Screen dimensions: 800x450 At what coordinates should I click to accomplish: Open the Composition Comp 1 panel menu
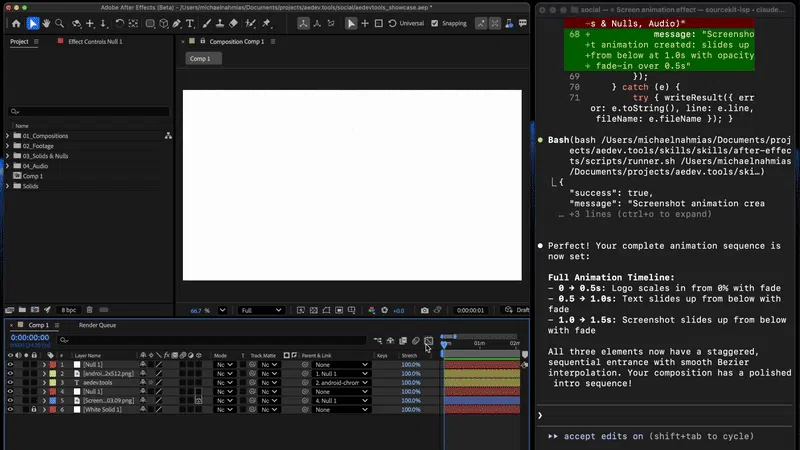tap(273, 41)
